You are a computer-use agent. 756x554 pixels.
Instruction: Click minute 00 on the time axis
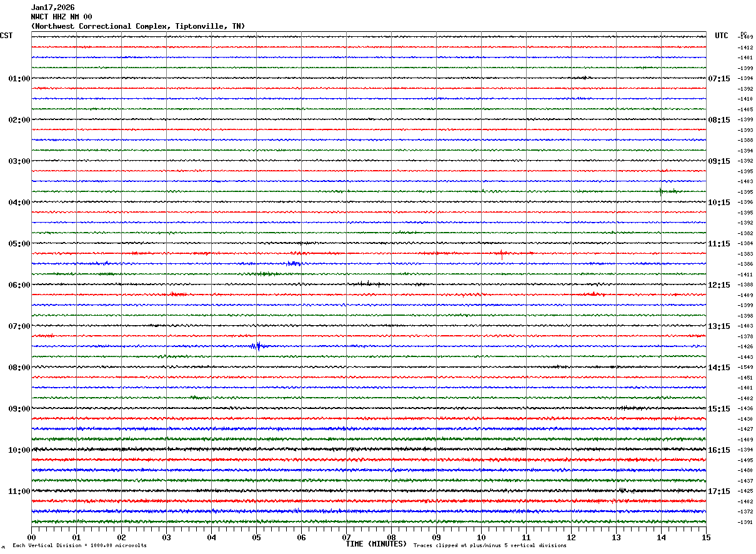tap(31, 537)
